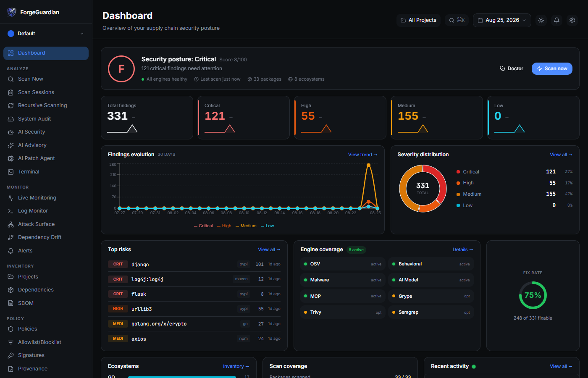The height and width of the screenshot is (378, 588).
Task: Open SBOM page
Action: pos(46,303)
